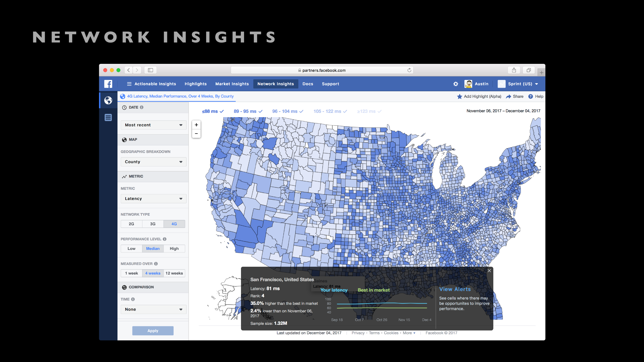Set measured over to 4 weeks
644x362 pixels.
(x=153, y=273)
